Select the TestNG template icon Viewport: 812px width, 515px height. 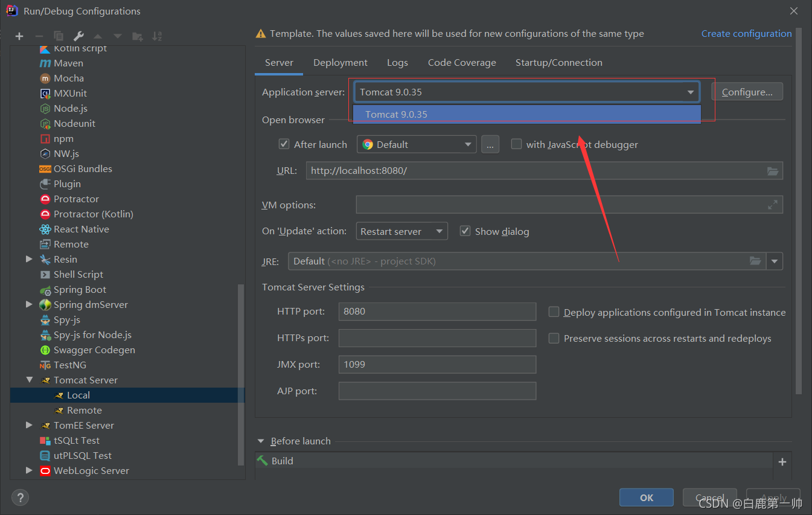pyautogui.click(x=45, y=365)
